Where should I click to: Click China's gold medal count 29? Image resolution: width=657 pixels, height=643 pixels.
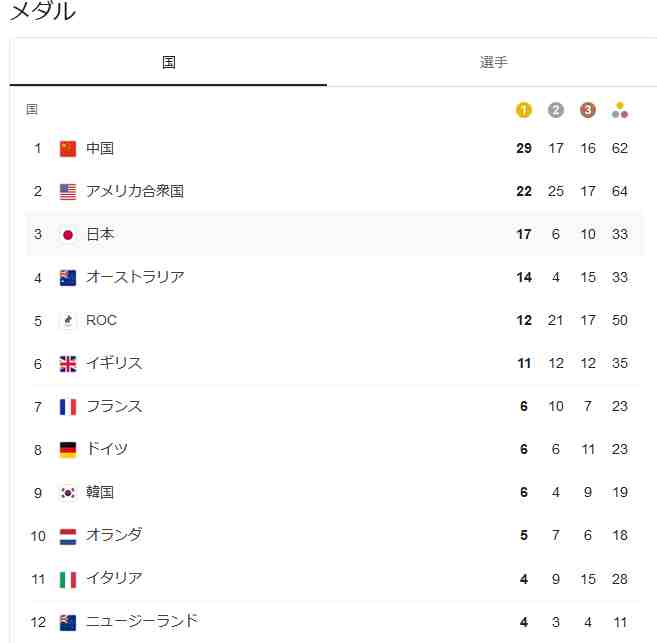coord(524,149)
